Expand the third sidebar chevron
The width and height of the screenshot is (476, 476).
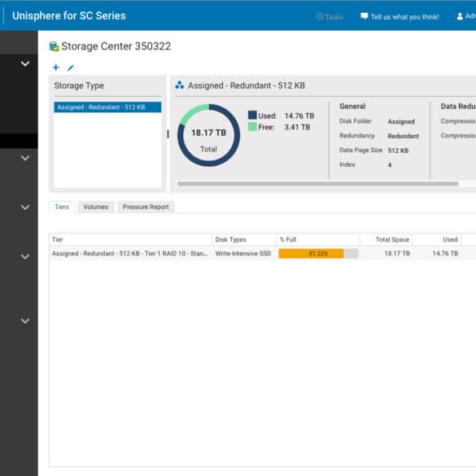click(25, 207)
